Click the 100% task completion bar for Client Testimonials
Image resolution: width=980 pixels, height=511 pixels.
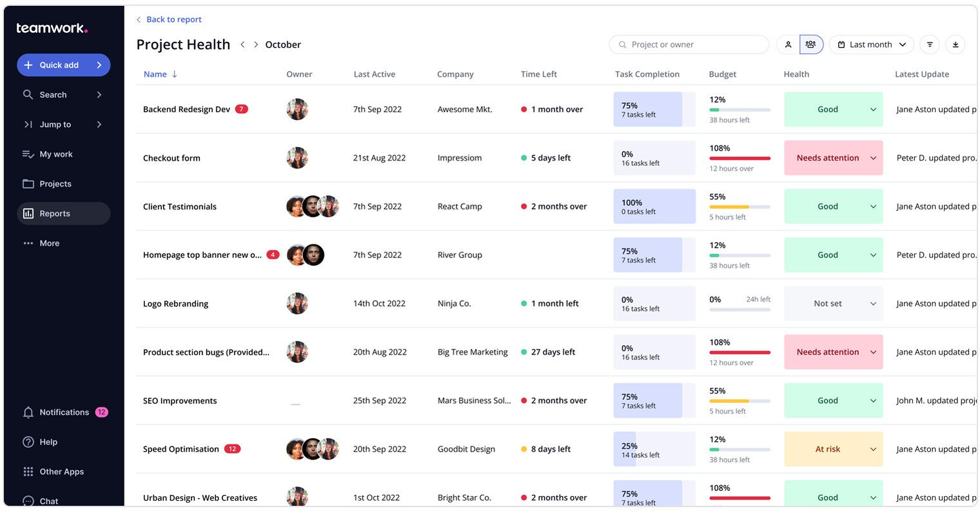[654, 206]
